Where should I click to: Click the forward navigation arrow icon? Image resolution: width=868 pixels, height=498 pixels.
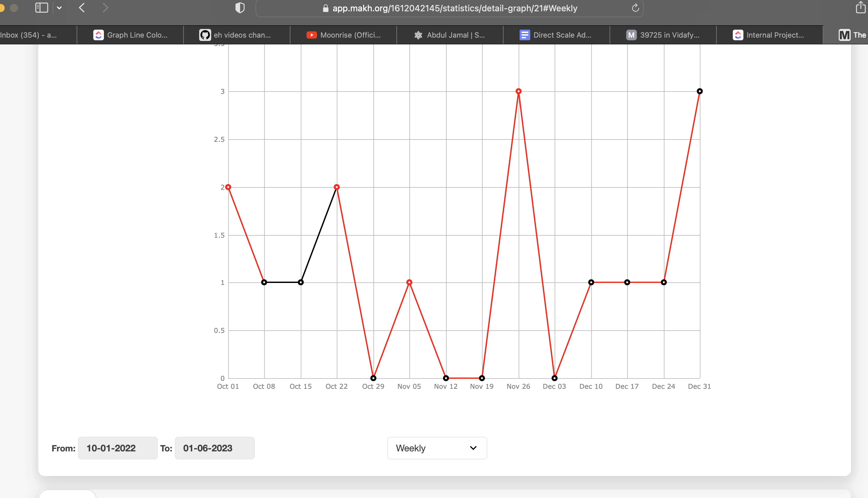coord(104,8)
